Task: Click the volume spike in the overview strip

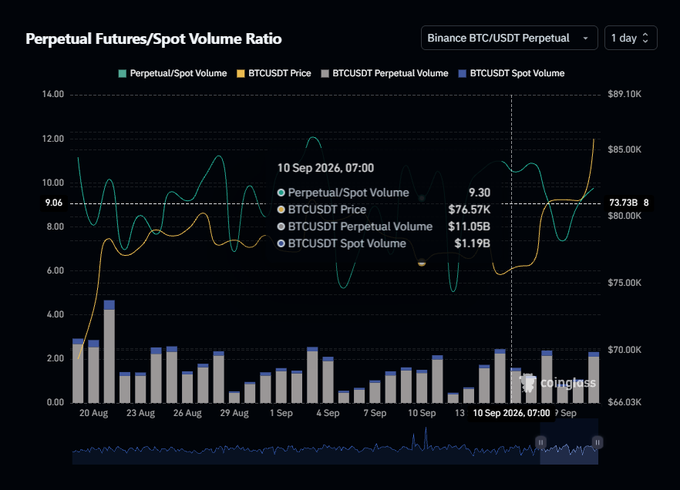Action: [x=425, y=438]
